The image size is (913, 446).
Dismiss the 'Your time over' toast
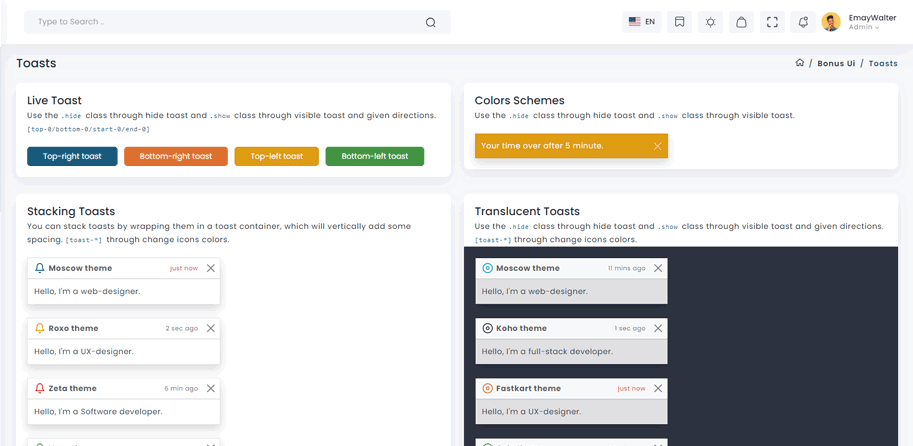[657, 146]
